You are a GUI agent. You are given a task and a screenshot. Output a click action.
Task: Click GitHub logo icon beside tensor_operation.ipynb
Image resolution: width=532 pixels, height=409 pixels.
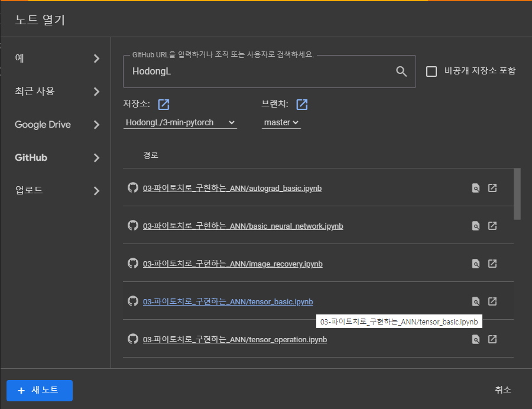coord(133,339)
